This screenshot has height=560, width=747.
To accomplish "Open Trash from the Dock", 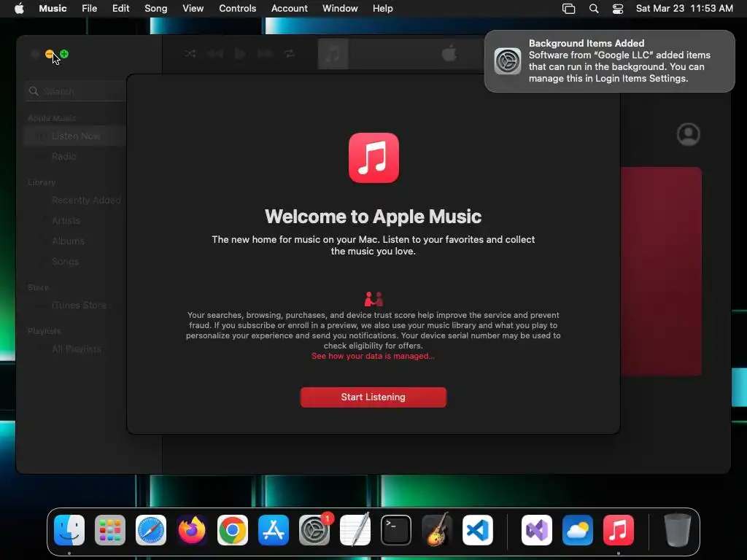I will (678, 530).
